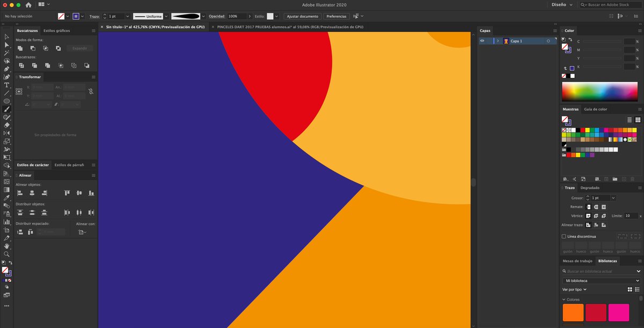Pick a color from the spectrum bar
Image resolution: width=644 pixels, height=328 pixels.
[601, 92]
